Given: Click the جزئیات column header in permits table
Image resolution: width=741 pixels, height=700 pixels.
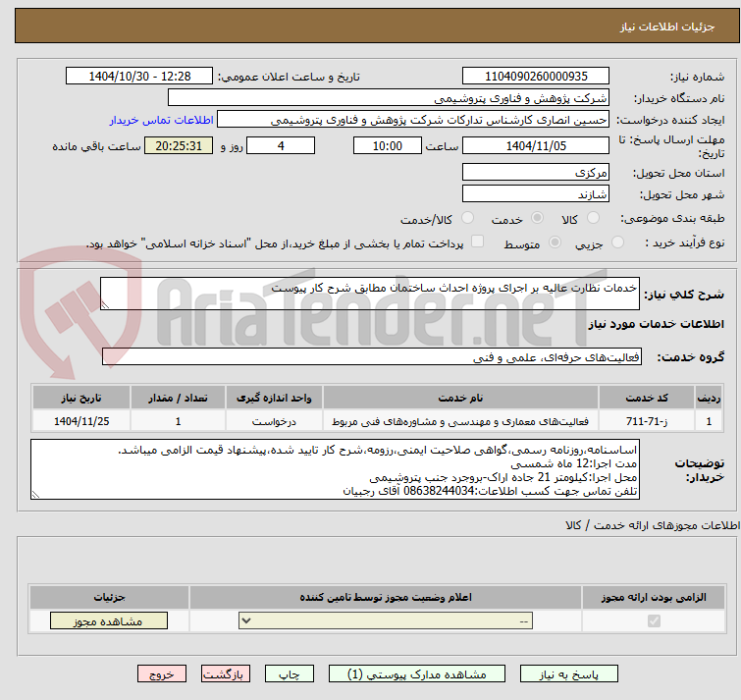Looking at the screenshot, I should (x=109, y=598).
